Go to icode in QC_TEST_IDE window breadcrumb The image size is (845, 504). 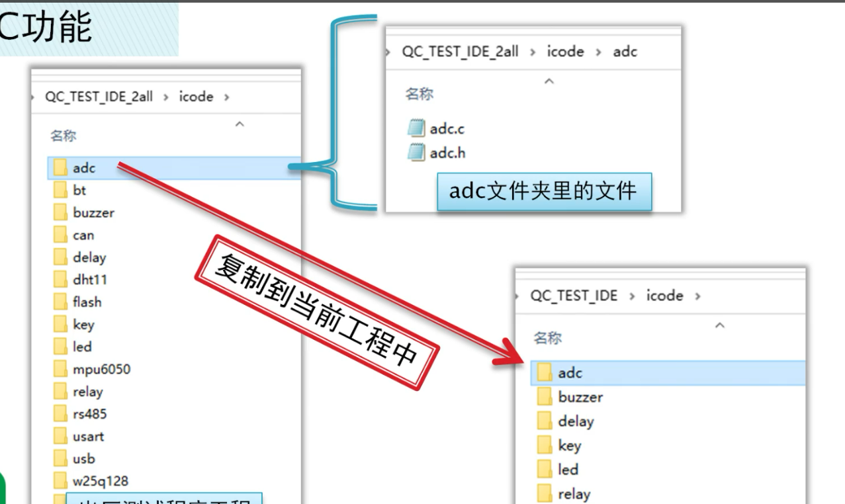[x=664, y=296]
